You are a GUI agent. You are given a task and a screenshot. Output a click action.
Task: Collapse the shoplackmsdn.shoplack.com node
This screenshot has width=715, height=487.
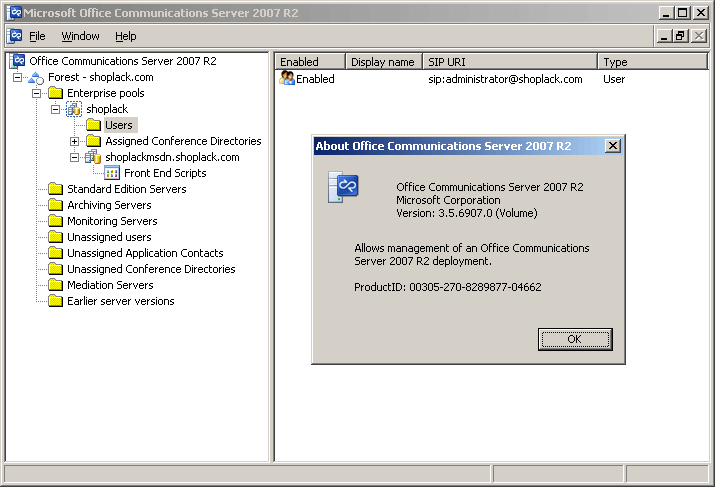point(74,157)
